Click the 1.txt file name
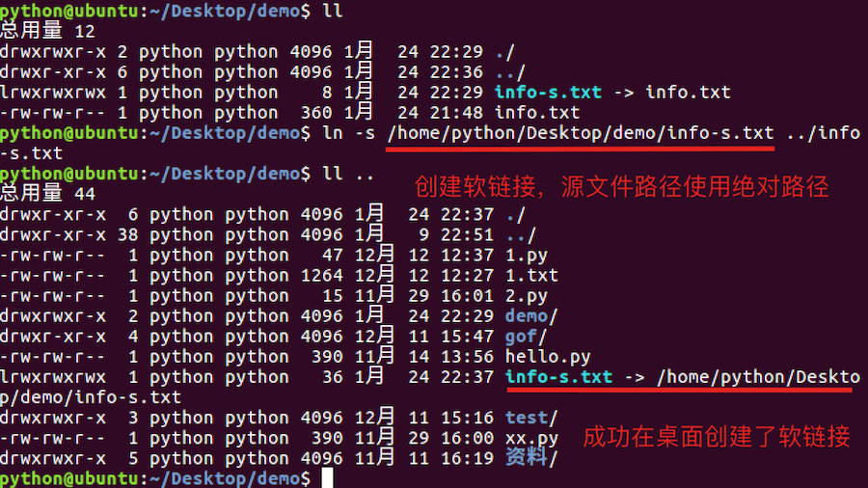 tap(531, 276)
